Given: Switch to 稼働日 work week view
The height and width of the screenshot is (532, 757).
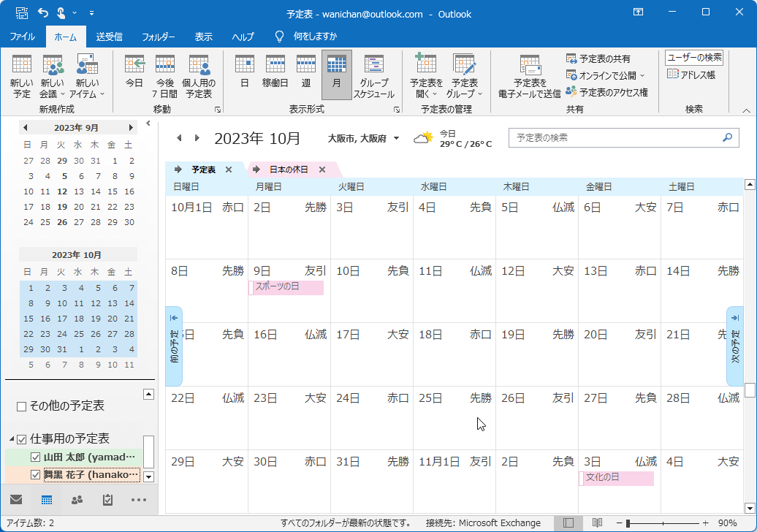Looking at the screenshot, I should 275,72.
